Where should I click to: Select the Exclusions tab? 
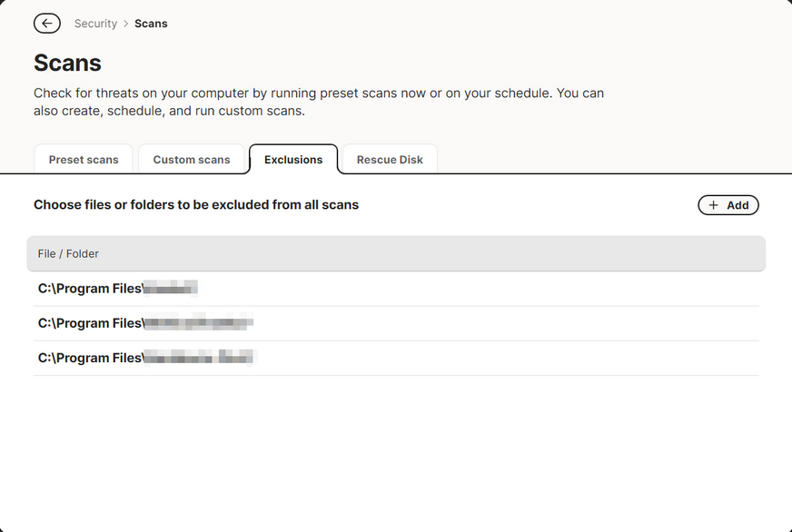pyautogui.click(x=293, y=160)
